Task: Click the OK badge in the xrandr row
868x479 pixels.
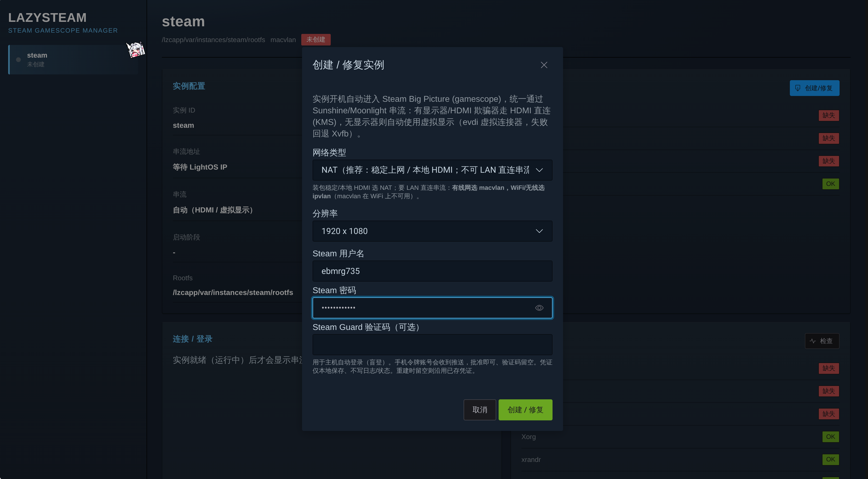Action: (830, 459)
